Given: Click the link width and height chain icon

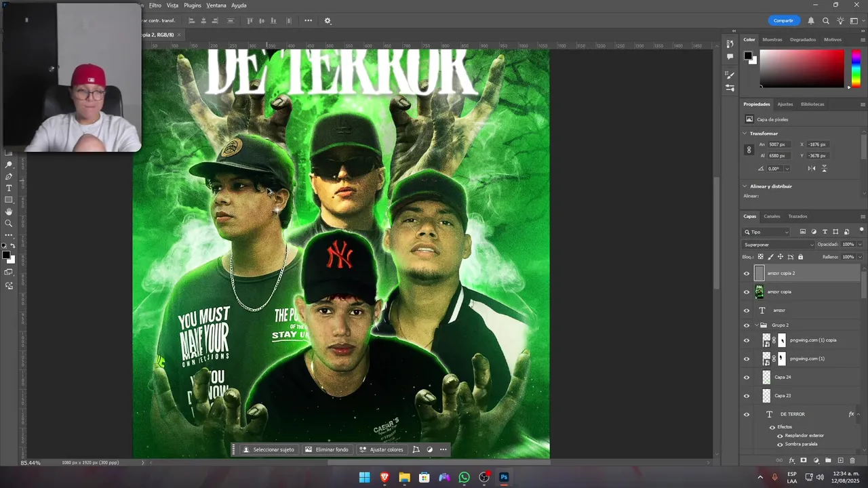Looking at the screenshot, I should [749, 150].
